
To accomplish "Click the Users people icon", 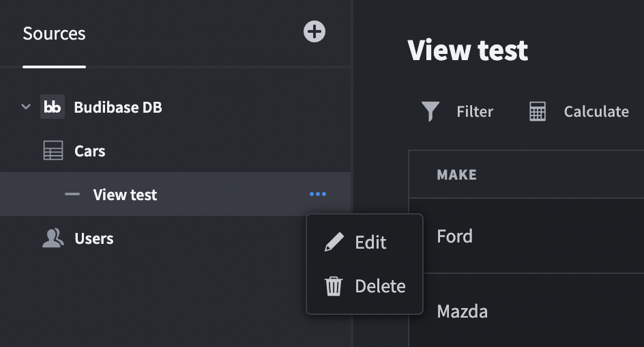I will tap(53, 238).
